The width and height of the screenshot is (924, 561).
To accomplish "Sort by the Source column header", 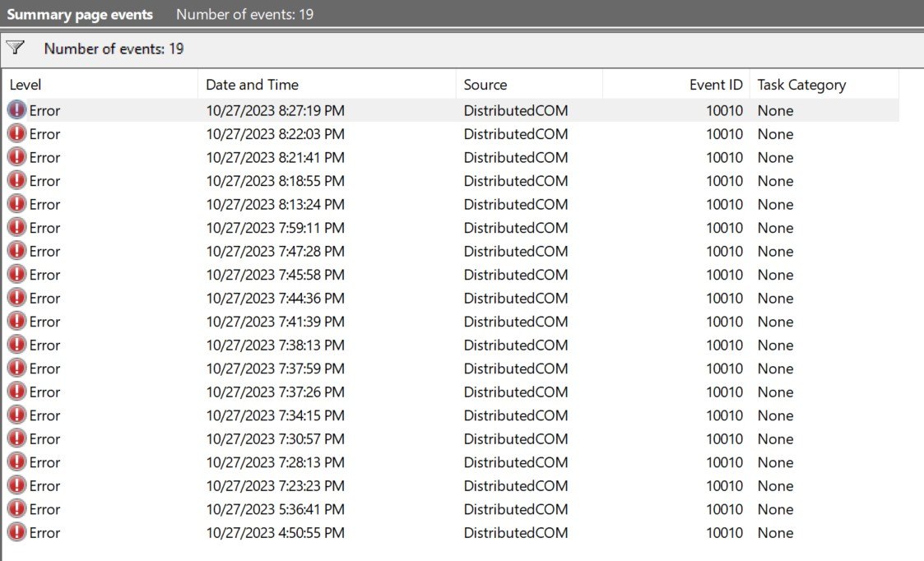I will pos(529,85).
